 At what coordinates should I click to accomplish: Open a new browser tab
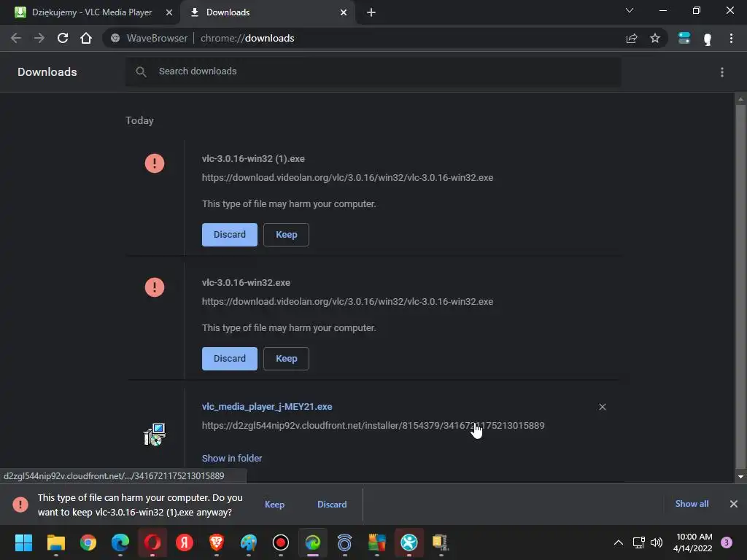point(371,12)
